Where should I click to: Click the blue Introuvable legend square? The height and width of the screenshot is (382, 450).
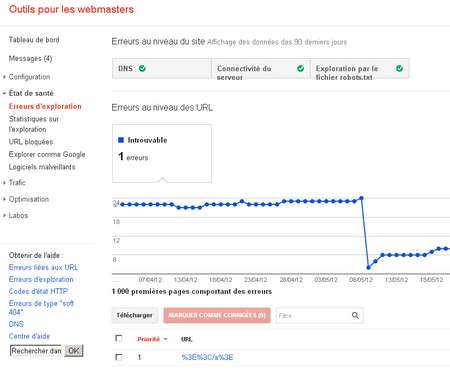pos(121,140)
